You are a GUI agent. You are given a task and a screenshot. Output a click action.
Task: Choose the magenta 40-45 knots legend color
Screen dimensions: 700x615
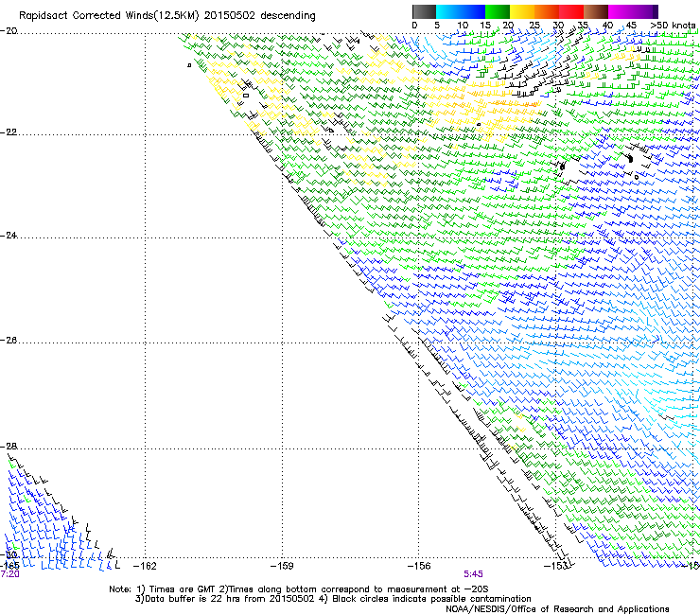(621, 11)
